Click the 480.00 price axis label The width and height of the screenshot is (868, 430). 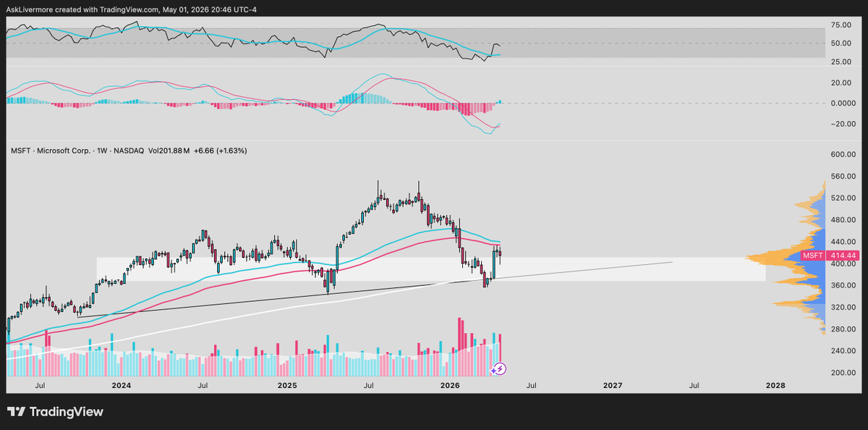coord(842,219)
